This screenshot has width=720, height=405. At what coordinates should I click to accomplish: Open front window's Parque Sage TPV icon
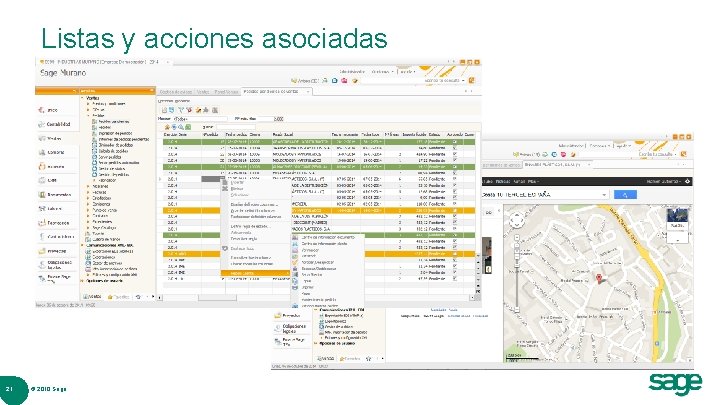42,278
